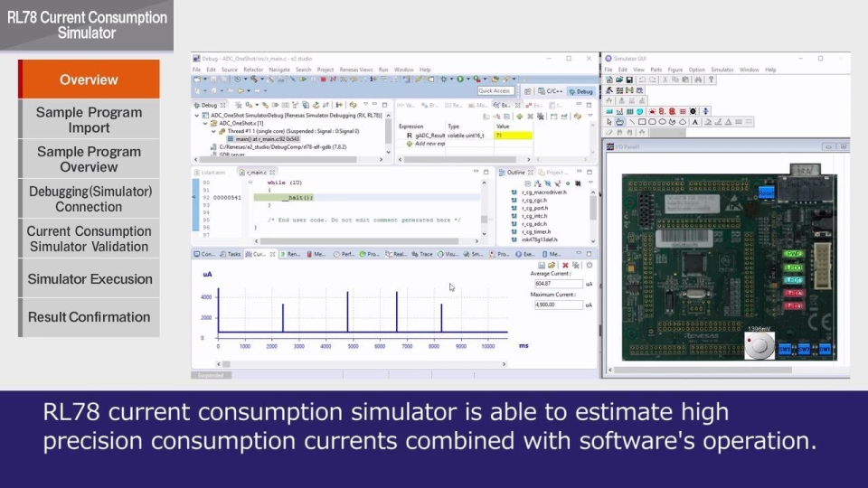
Task: Open the Parts menu in Simulator GUI
Action: click(656, 70)
